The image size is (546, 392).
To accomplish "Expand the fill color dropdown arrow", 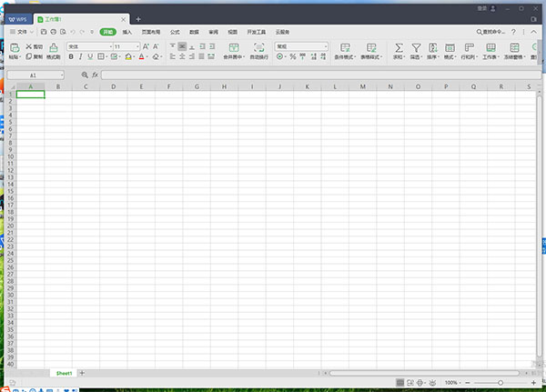I will [x=134, y=56].
